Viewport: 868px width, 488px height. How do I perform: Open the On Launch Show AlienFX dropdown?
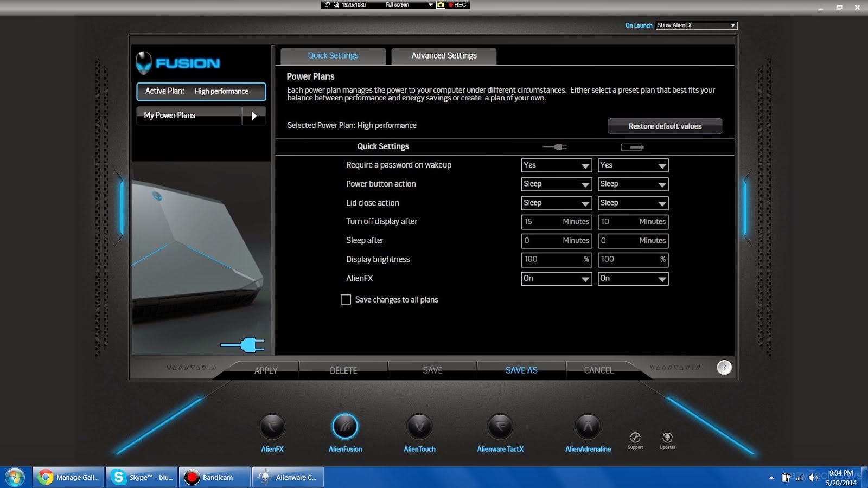tap(697, 25)
